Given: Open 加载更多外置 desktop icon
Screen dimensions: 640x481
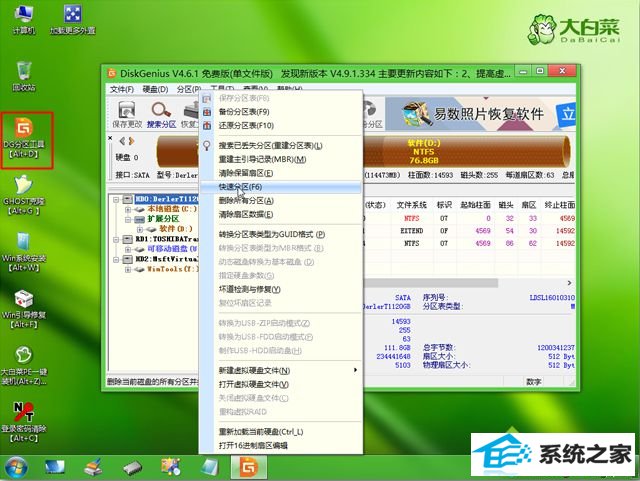Looking at the screenshot, I should (73, 19).
